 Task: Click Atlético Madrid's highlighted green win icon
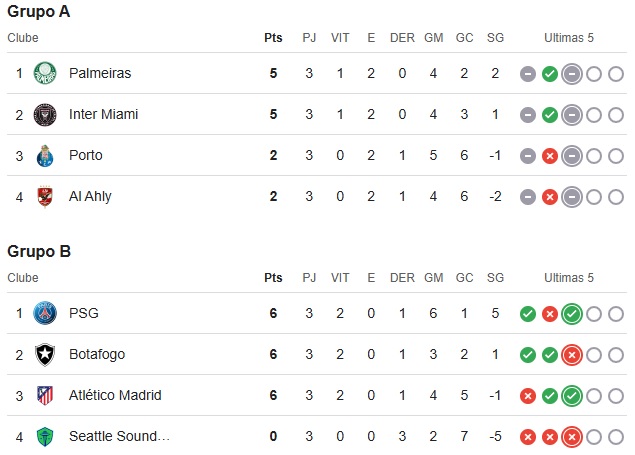click(571, 396)
